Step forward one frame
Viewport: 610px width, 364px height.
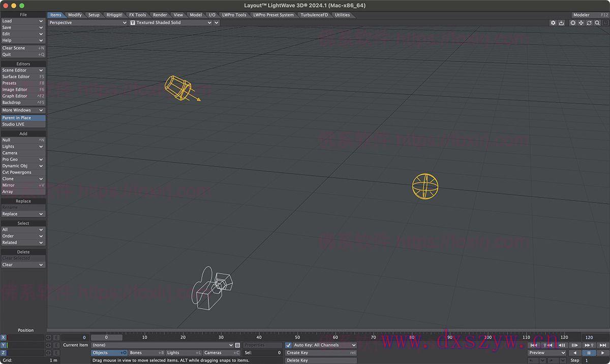coord(575,345)
